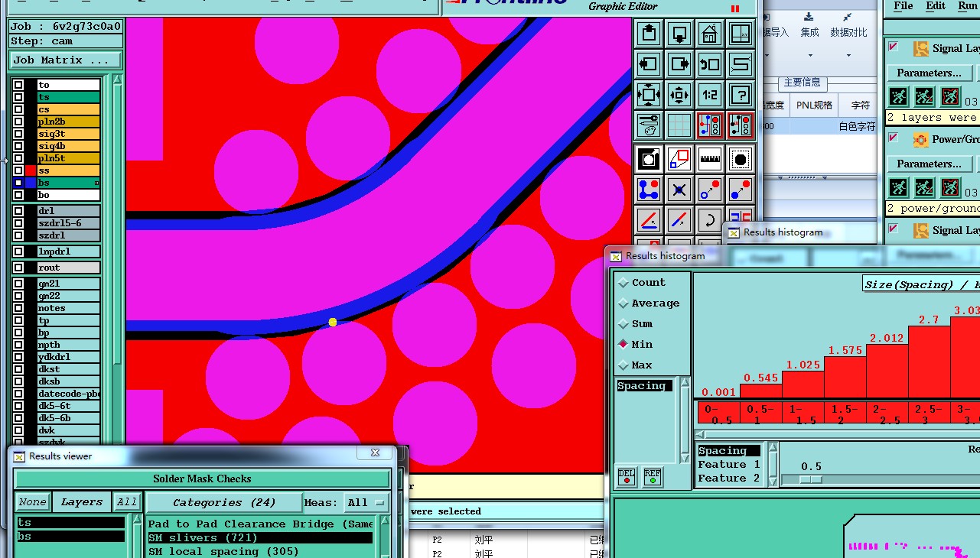
Task: Select the Max radio option in histogram
Action: (623, 365)
